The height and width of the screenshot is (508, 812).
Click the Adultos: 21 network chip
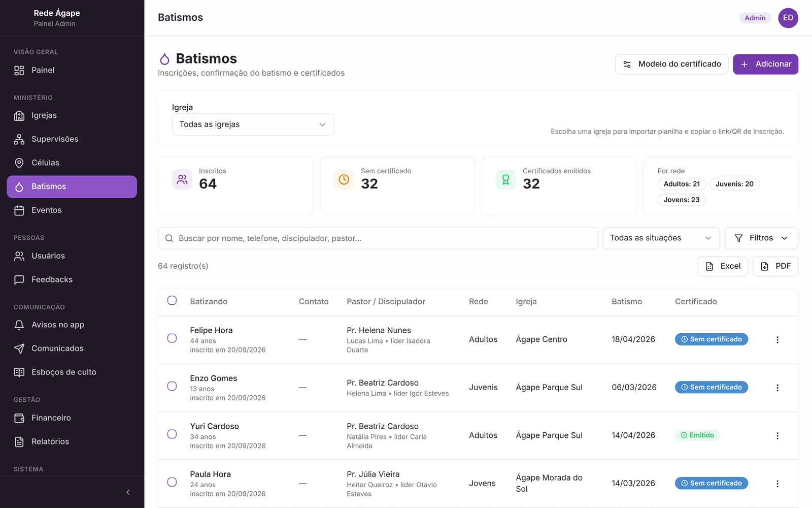coord(682,184)
